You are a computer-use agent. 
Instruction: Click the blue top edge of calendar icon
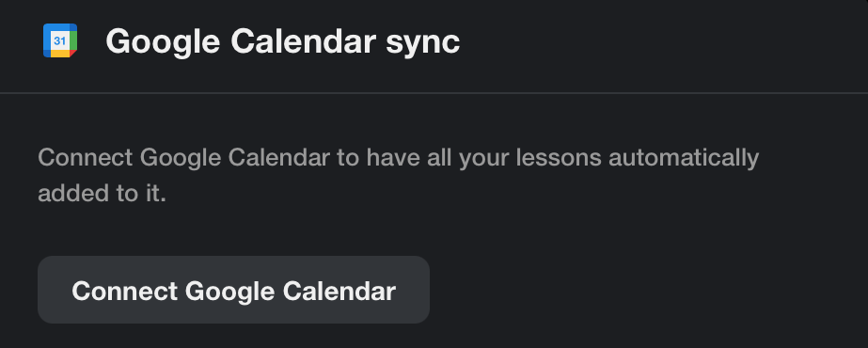tap(60, 26)
